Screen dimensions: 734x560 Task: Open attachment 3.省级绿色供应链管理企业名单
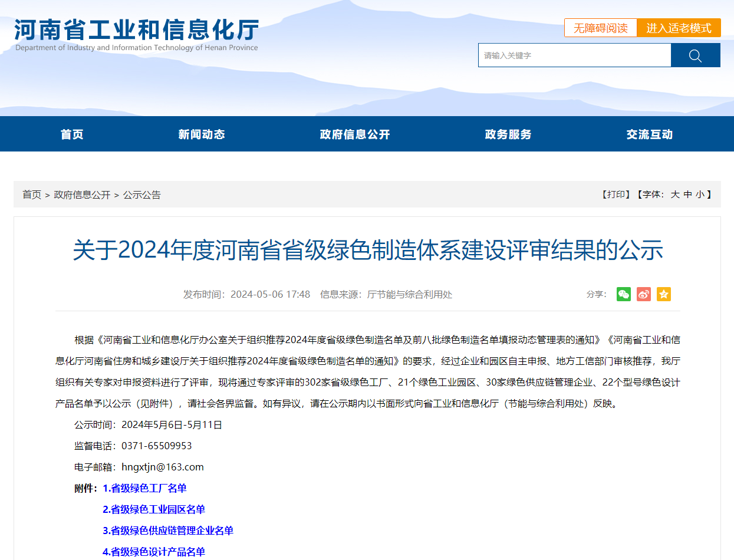pos(168,531)
